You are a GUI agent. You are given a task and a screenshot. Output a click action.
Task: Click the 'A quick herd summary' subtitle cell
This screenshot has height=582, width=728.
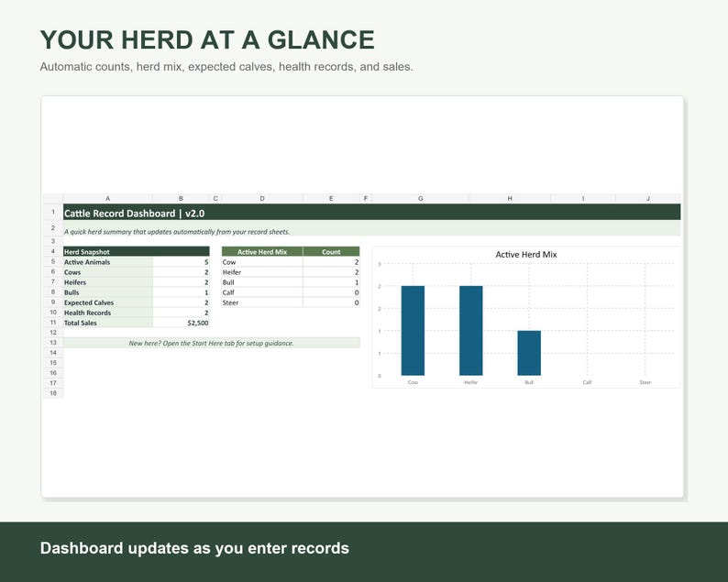coord(371,228)
